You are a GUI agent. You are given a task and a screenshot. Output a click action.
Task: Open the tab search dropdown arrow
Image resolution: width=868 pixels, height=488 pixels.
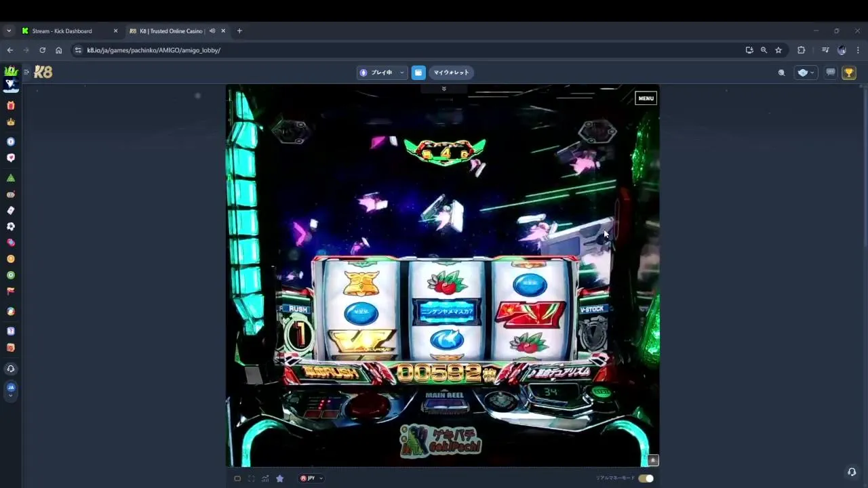9,31
